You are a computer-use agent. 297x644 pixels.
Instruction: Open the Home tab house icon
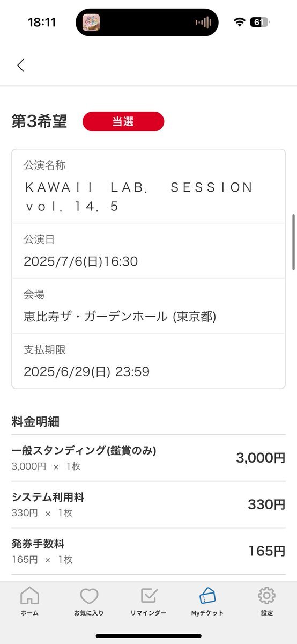tap(29, 596)
